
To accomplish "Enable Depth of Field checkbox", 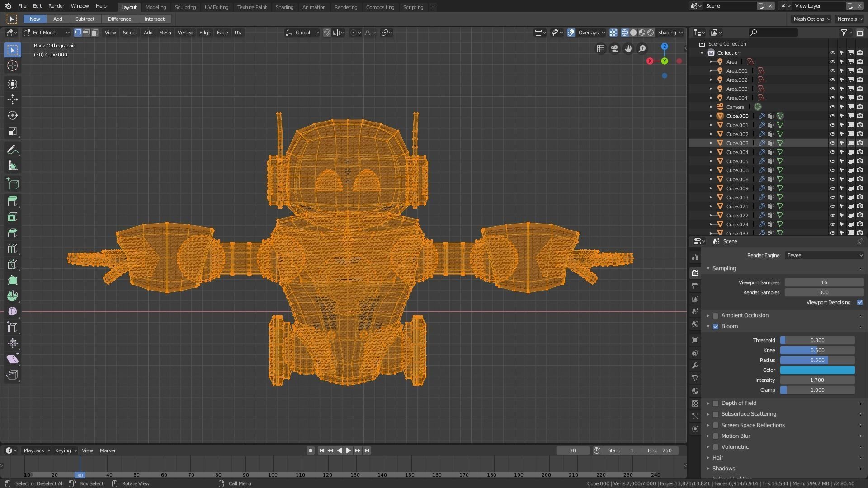I will (716, 403).
